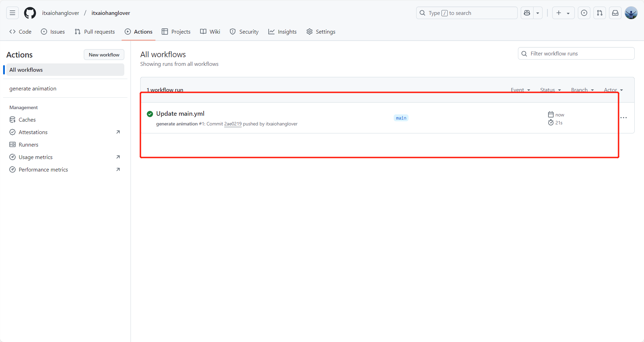This screenshot has height=342, width=644.
Task: Select the All workflows filter
Action: click(26, 70)
